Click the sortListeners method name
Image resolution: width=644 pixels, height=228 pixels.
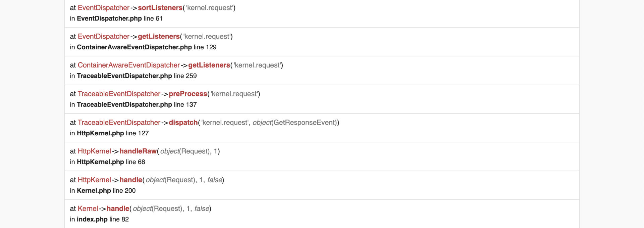click(160, 8)
